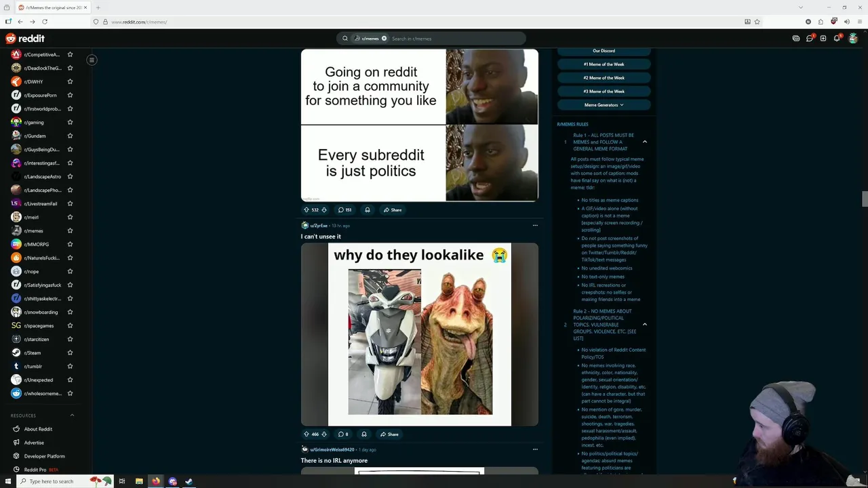Collapse Rule 1 in r/memes rules
This screenshot has width=868, height=488.
(645, 142)
